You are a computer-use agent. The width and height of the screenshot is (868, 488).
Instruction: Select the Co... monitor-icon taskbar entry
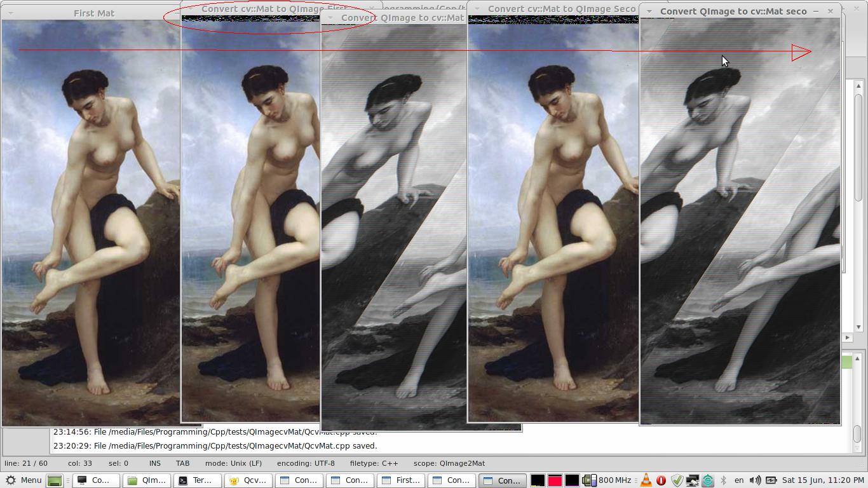click(96, 480)
